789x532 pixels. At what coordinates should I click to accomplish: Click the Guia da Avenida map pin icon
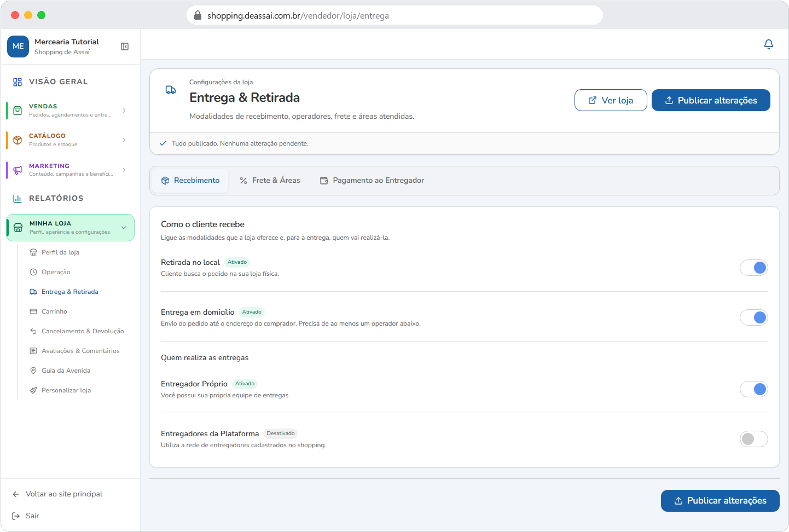click(33, 371)
